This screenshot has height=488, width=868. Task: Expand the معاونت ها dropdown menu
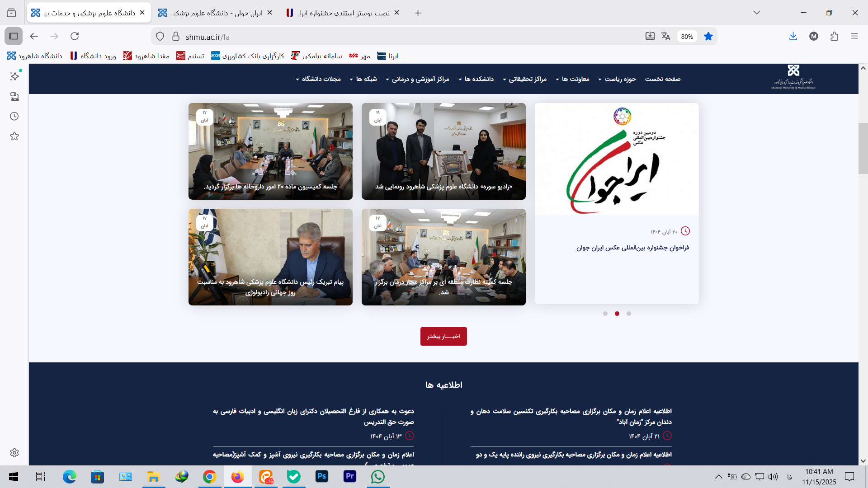[572, 79]
